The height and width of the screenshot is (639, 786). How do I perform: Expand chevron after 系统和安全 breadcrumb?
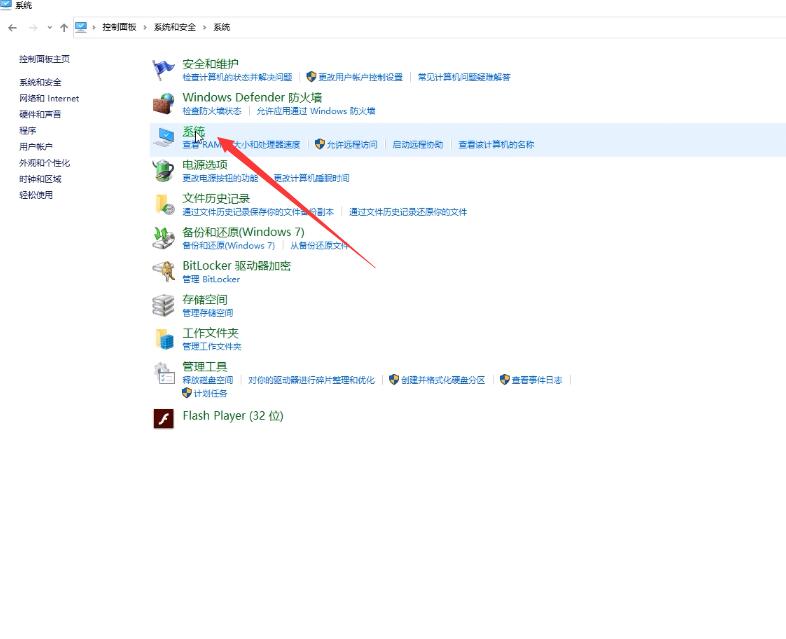click(x=205, y=28)
